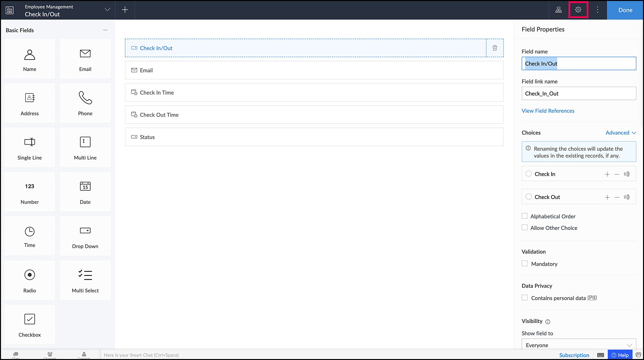
Task: Set Check In as default radio choice
Action: [x=528, y=174]
